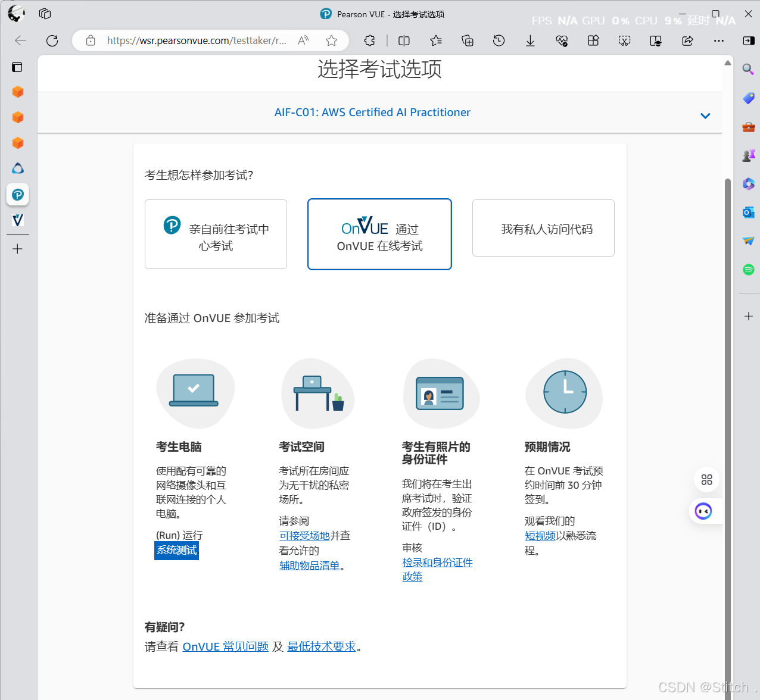Image resolution: width=760 pixels, height=700 pixels.
Task: Open the collections icon
Action: 468,40
